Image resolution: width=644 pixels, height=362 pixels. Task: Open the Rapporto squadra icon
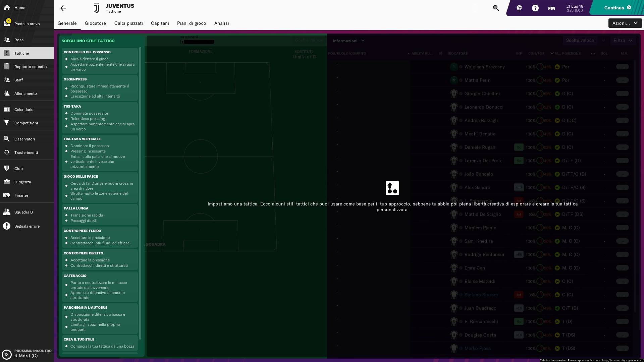[7, 66]
